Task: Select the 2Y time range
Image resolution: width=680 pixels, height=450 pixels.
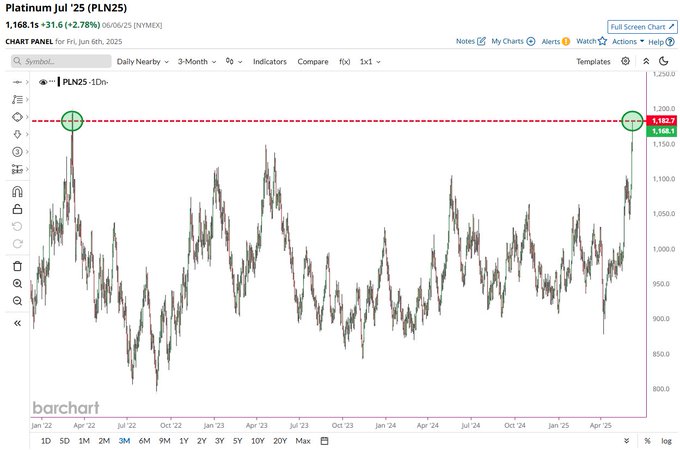Action: pos(202,441)
